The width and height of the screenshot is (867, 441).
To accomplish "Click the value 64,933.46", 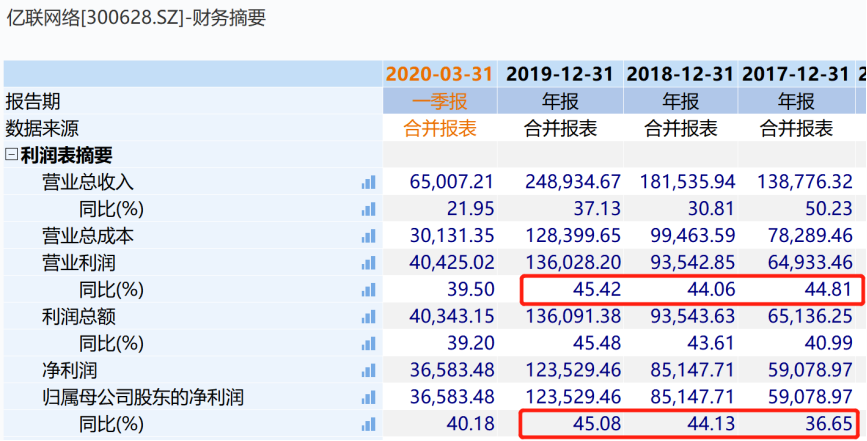I will (809, 262).
